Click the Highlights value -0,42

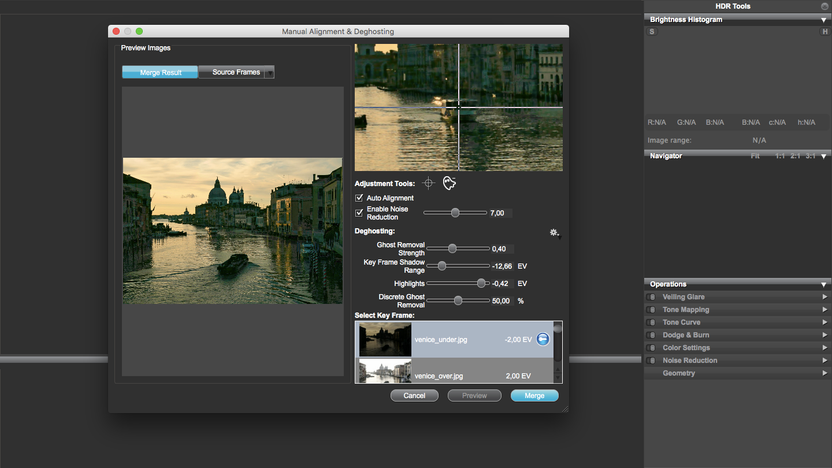pos(502,284)
